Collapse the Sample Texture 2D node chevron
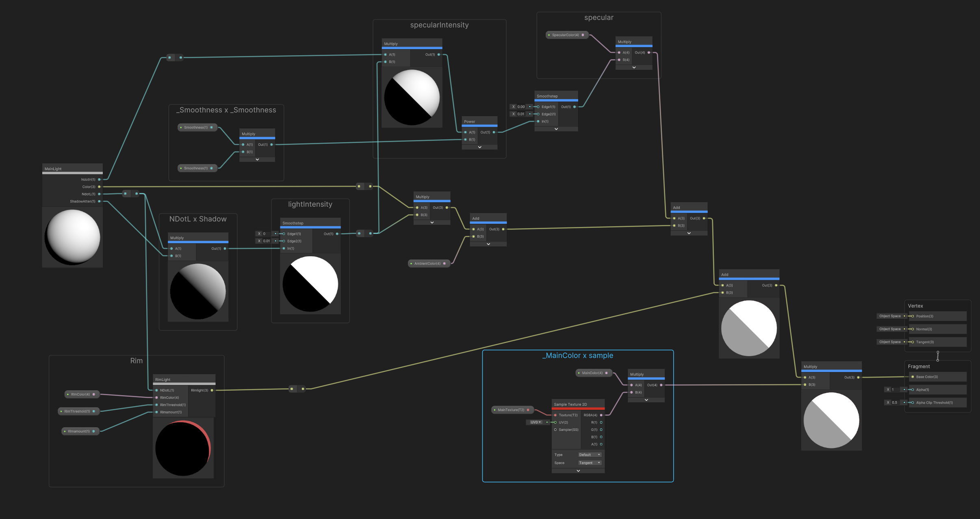Screen dimensions: 980x519 (578, 471)
